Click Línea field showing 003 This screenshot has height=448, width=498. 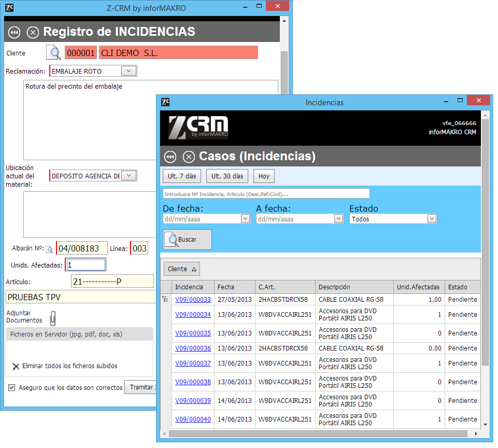point(139,248)
